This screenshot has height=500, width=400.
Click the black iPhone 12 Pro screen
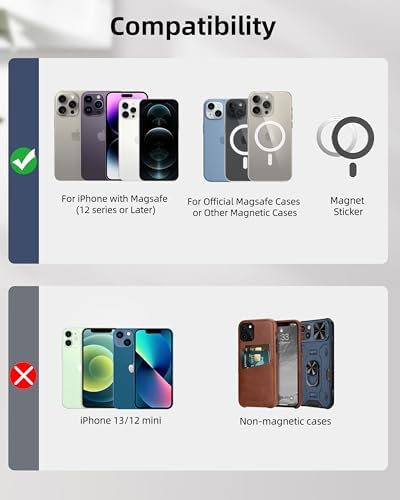click(159, 140)
